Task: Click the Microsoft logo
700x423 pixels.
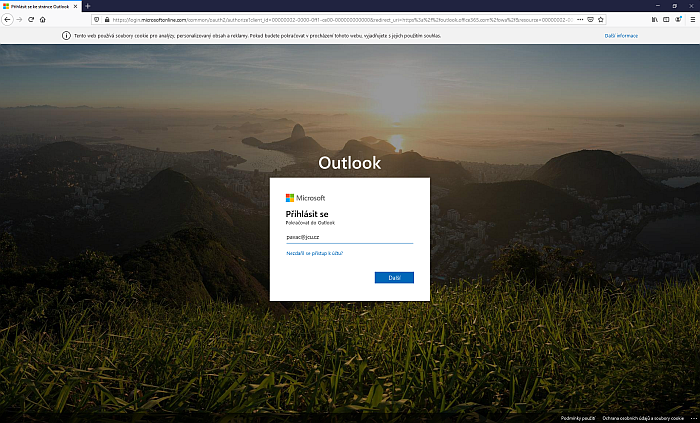Action: click(305, 198)
